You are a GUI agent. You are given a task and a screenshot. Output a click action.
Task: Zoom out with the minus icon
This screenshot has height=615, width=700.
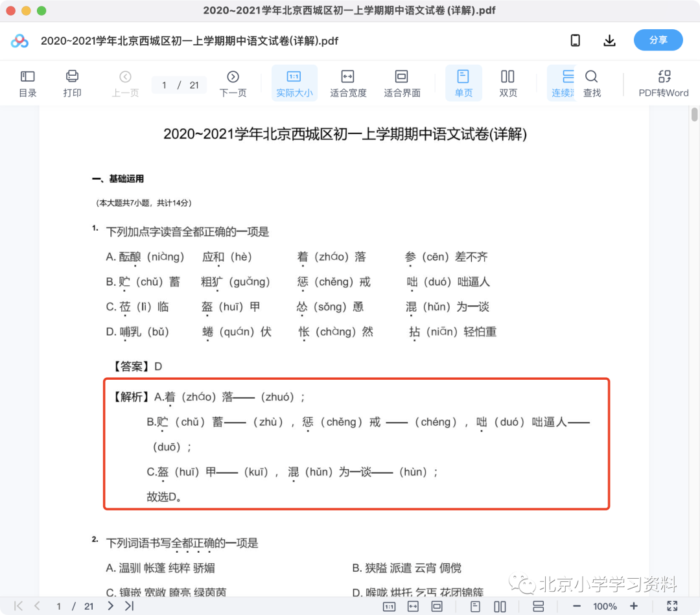576,606
